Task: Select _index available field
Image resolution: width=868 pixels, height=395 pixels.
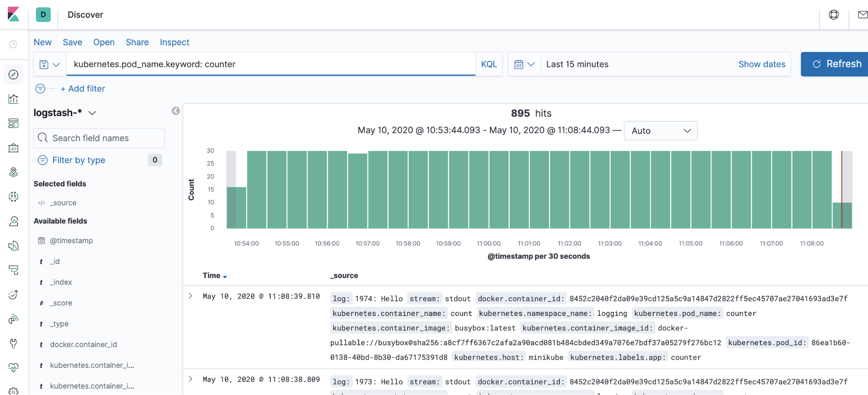Action: pos(61,282)
